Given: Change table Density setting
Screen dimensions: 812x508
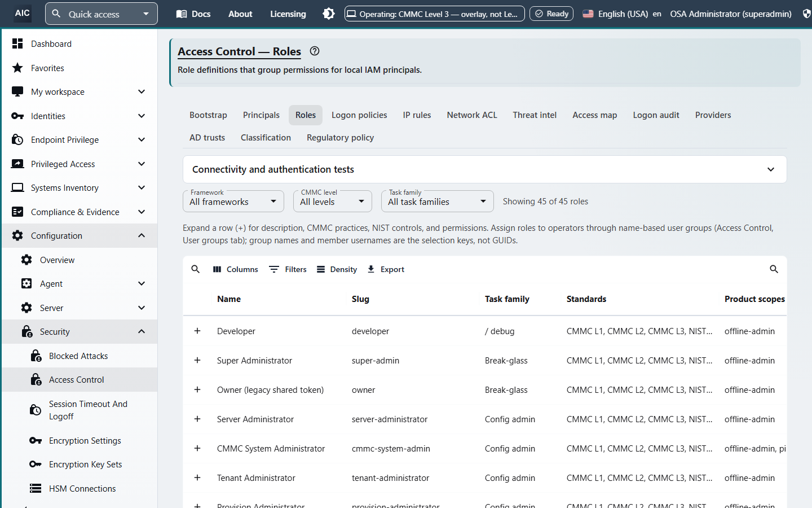Looking at the screenshot, I should [337, 269].
